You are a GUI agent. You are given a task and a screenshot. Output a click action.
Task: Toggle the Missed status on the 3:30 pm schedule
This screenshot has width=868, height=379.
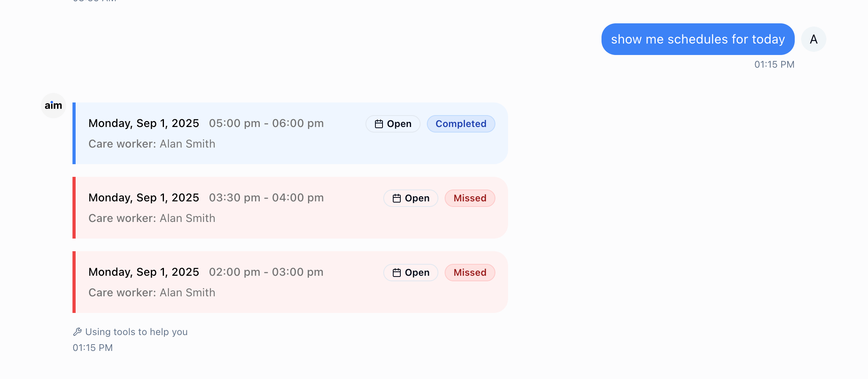(x=470, y=198)
